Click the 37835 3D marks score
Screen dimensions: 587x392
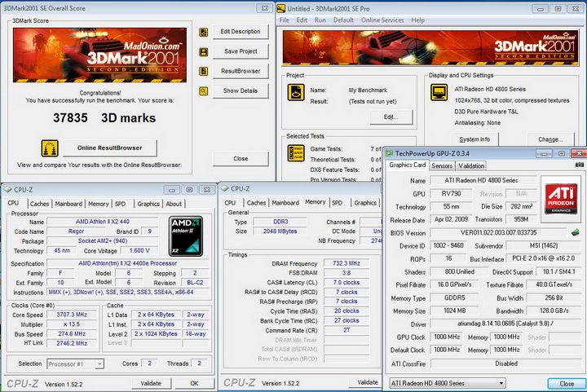[x=104, y=118]
